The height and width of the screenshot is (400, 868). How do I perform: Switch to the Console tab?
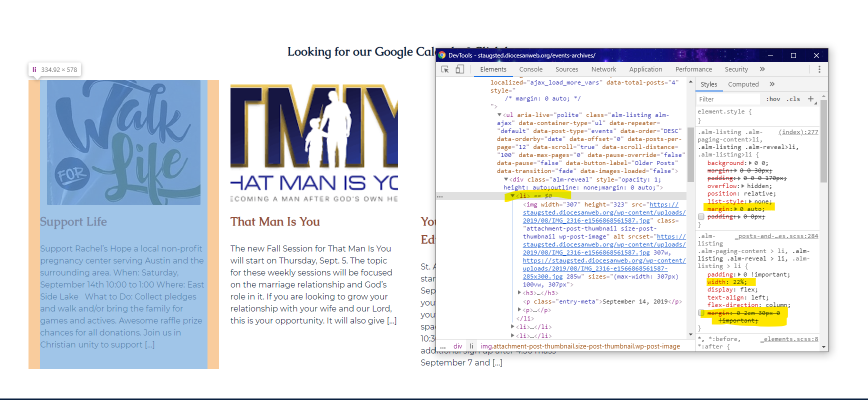530,69
